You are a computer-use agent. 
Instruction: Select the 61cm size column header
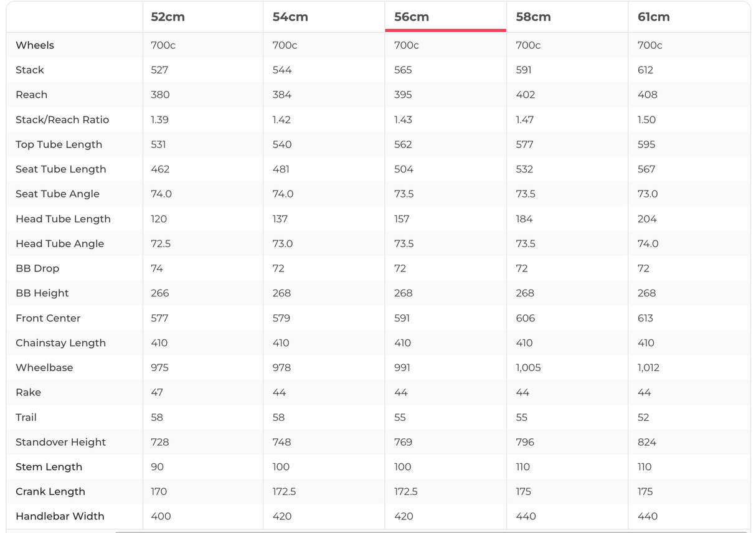[x=654, y=17]
